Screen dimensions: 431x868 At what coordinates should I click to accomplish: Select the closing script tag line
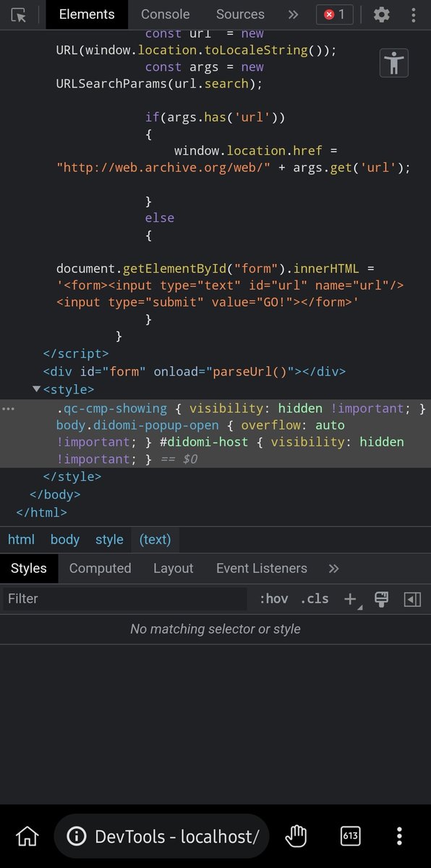[x=76, y=354]
